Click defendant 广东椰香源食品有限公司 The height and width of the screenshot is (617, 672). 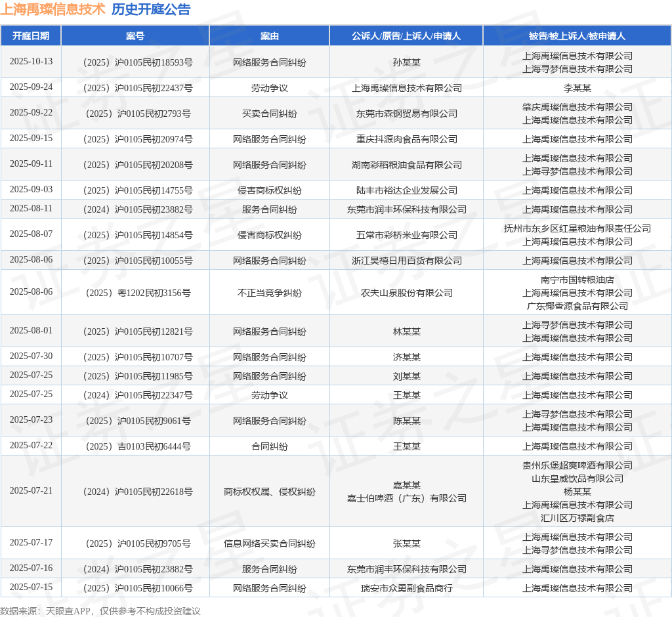[x=577, y=306]
